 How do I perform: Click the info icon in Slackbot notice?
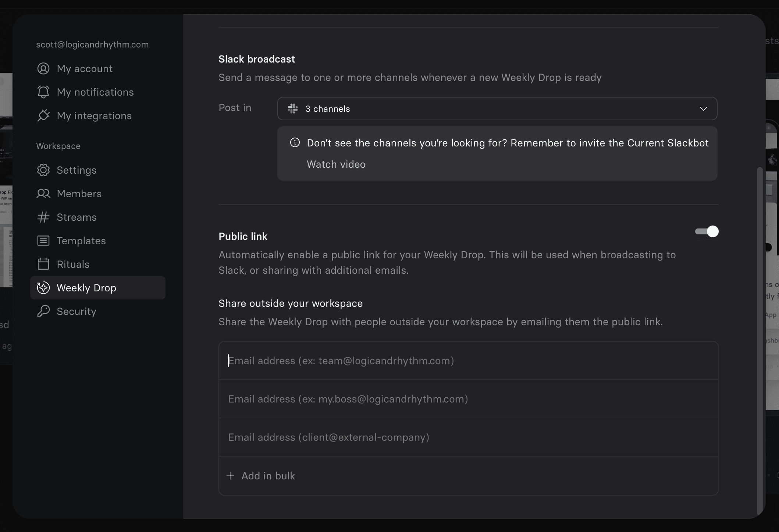coord(295,143)
